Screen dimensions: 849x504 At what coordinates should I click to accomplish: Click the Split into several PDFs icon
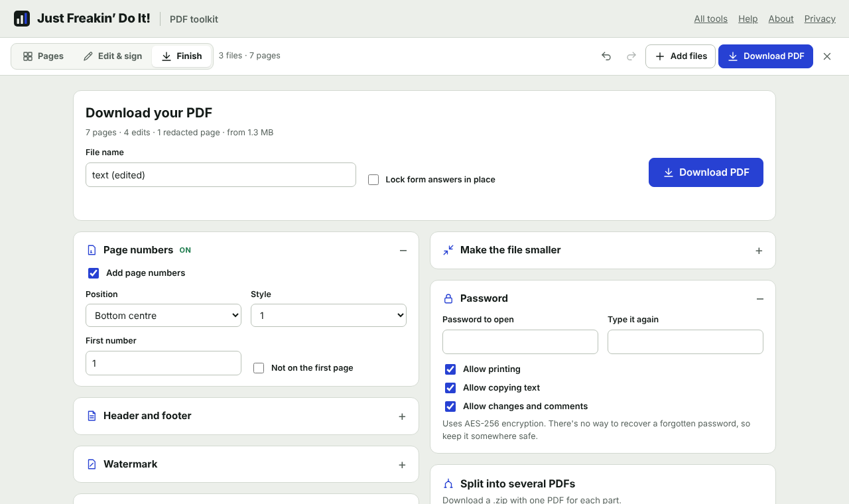(x=448, y=484)
